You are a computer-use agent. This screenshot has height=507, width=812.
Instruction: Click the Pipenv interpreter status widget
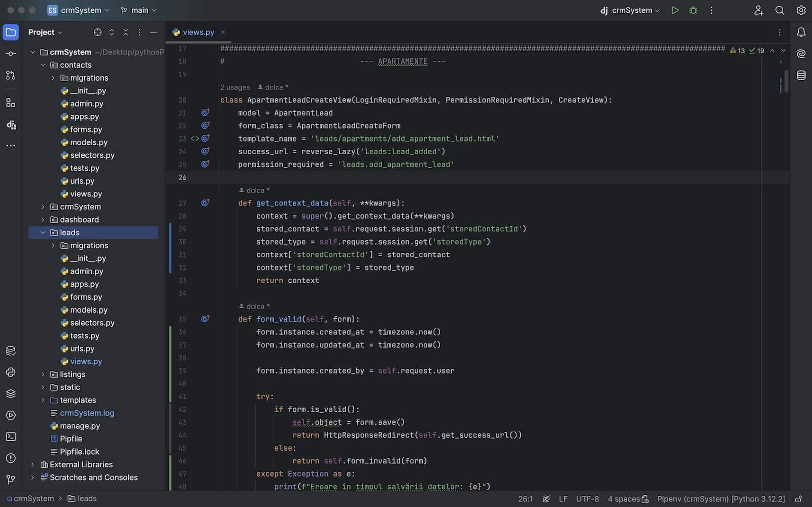click(720, 499)
